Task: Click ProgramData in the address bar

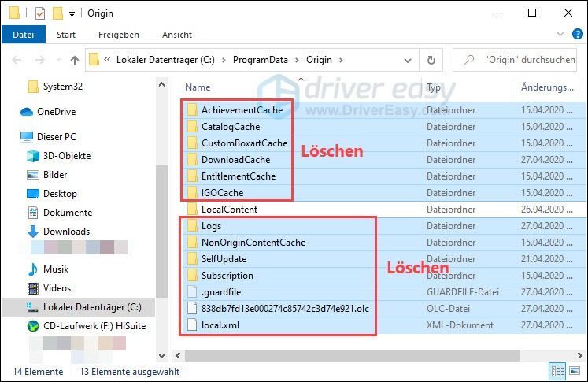Action: pyautogui.click(x=261, y=60)
